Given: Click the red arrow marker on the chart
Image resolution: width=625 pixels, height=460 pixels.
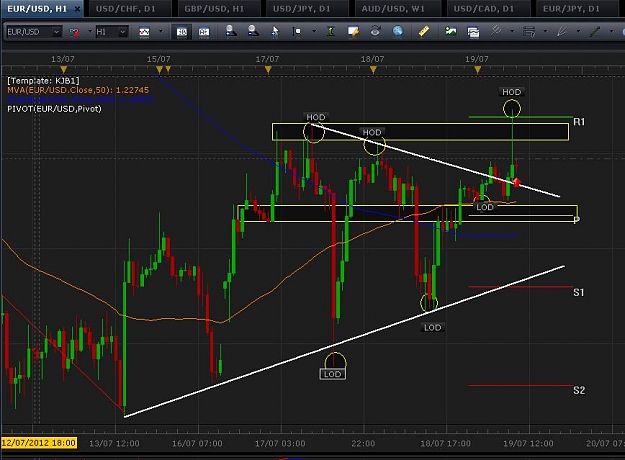Looking at the screenshot, I should pyautogui.click(x=517, y=182).
